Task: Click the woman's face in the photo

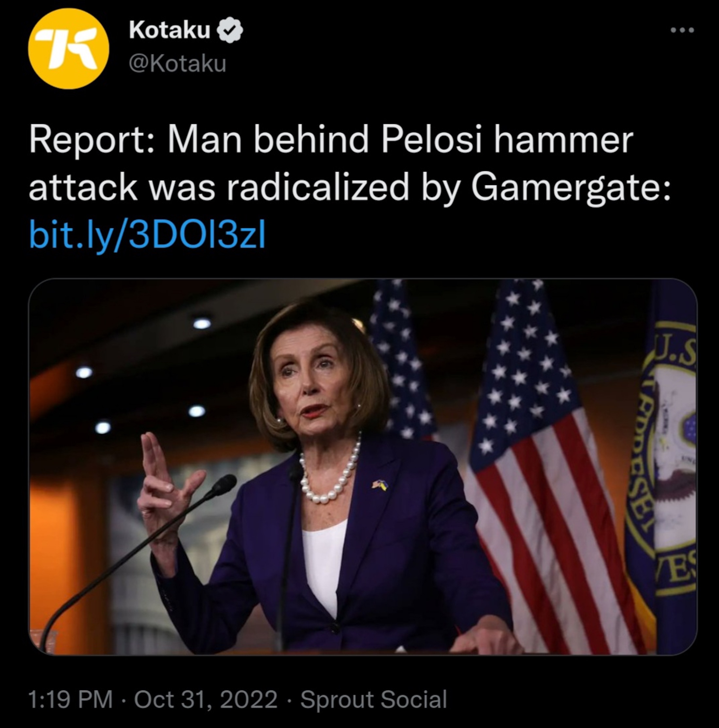Action: [x=309, y=381]
